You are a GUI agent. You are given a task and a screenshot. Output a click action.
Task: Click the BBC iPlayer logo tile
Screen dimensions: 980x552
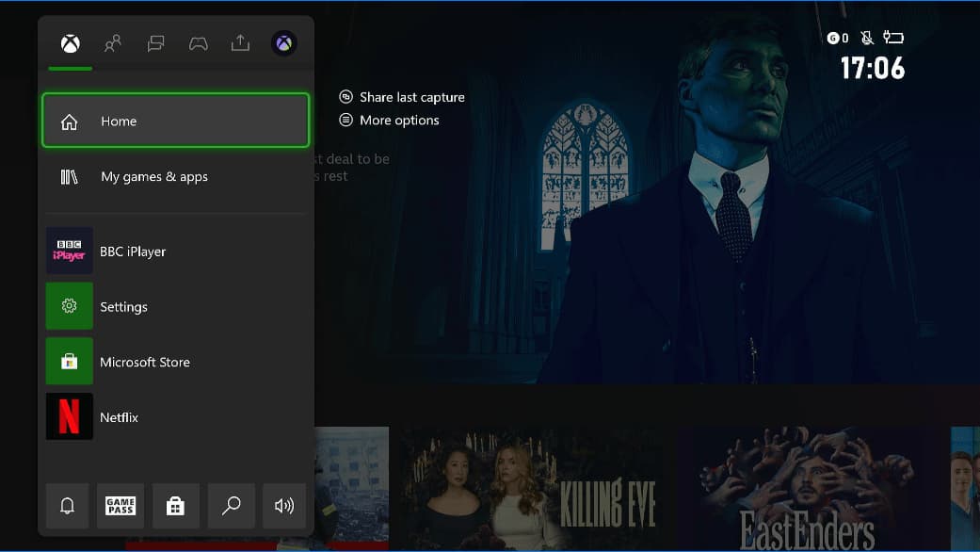(70, 251)
